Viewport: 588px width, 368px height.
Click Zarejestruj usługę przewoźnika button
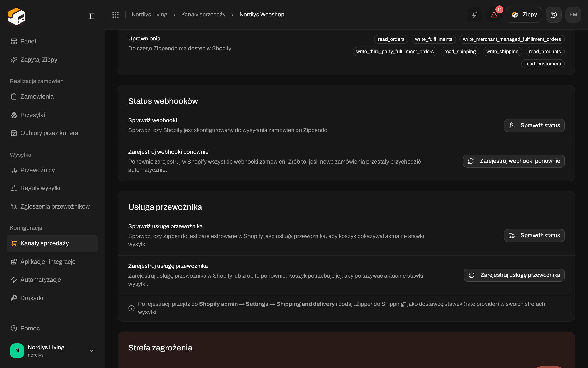(514, 275)
